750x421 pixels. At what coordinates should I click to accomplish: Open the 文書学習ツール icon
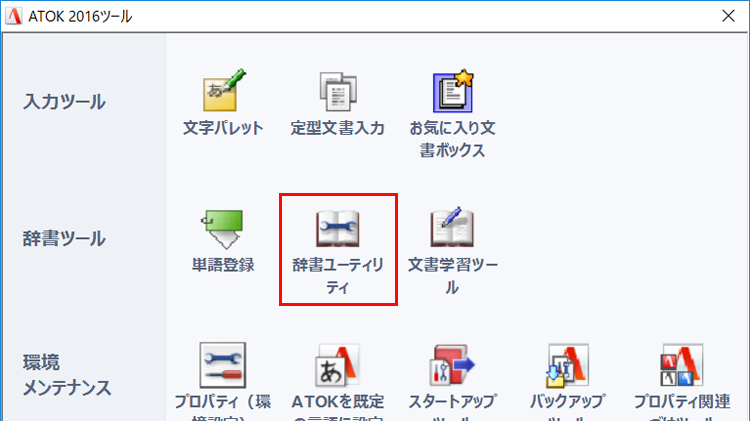pyautogui.click(x=452, y=227)
